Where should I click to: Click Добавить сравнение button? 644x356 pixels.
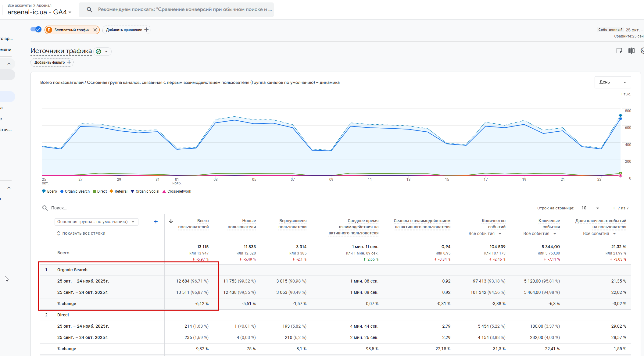click(127, 30)
